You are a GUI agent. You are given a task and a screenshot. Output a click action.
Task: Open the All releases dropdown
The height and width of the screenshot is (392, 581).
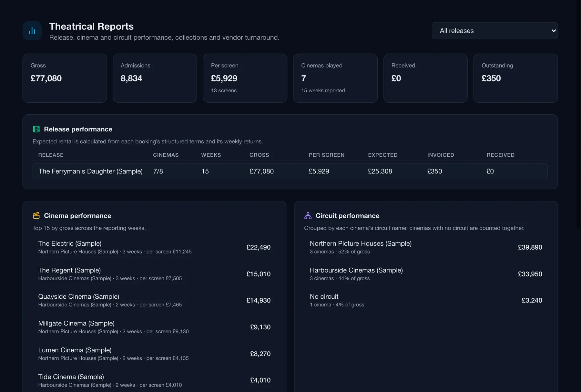pos(495,31)
